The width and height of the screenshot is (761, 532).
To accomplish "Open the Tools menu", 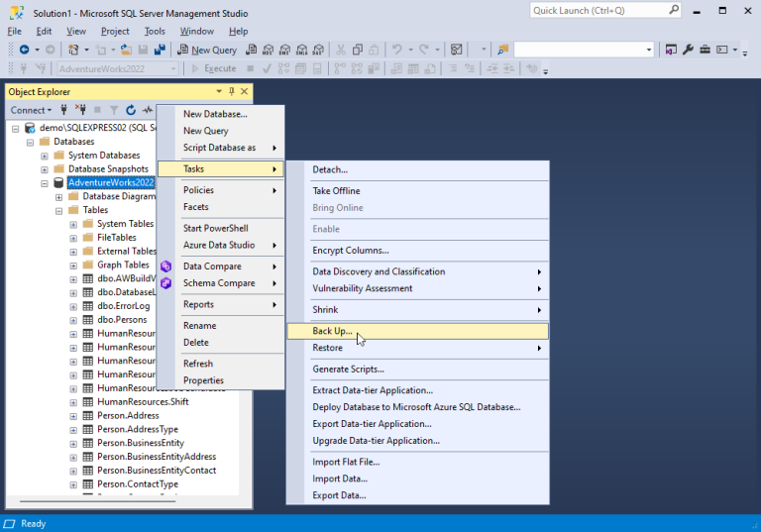I will (x=155, y=31).
